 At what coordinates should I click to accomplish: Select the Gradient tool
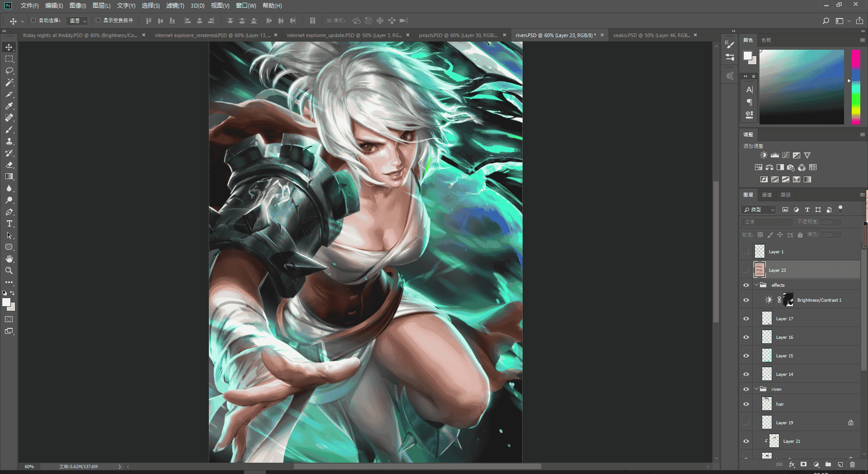coord(9,176)
